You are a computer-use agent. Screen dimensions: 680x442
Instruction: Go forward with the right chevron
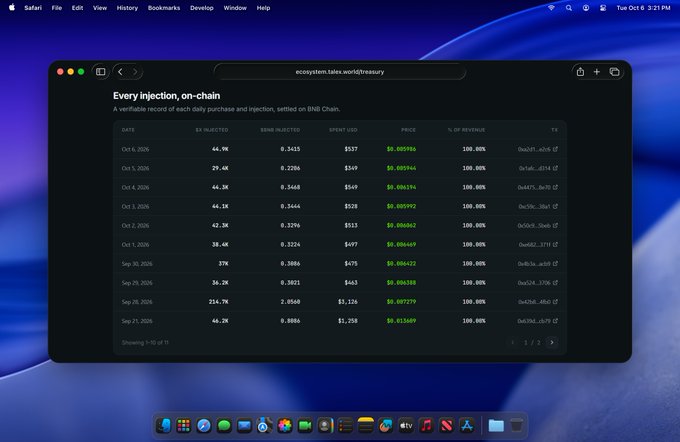pos(135,72)
